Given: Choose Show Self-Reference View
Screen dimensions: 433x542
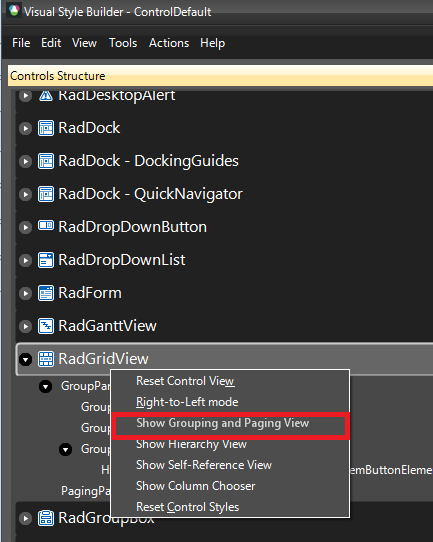Looking at the screenshot, I should tap(230, 465).
